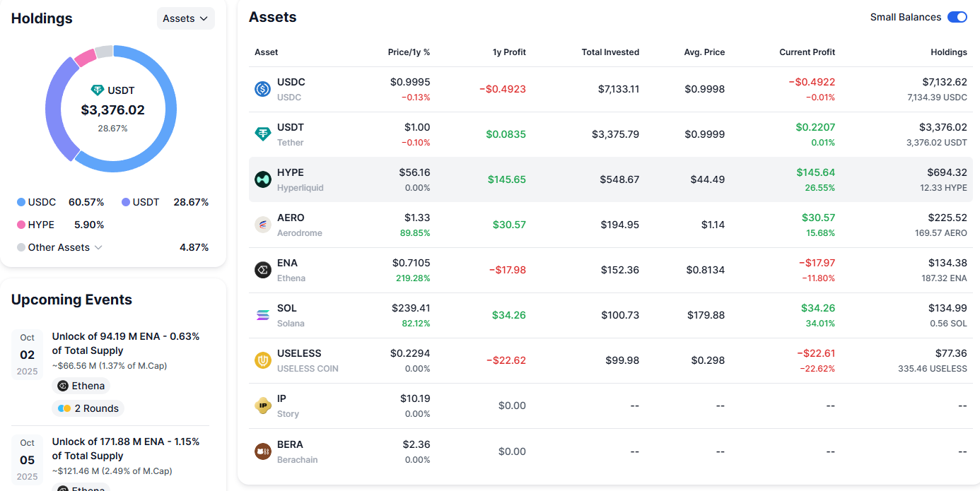Click the Aerodrome AERO icon
The image size is (980, 491).
263,225
